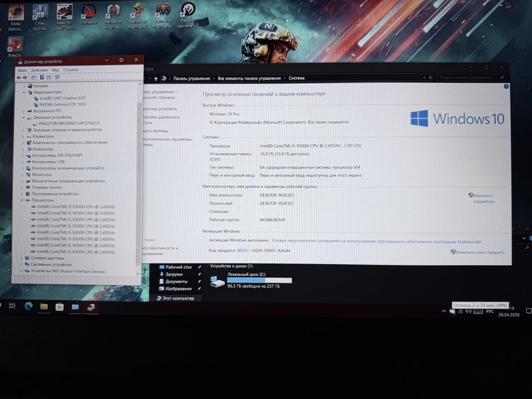Click the Device Manager vertical scrollbar
This screenshot has width=532, height=399.
139,183
